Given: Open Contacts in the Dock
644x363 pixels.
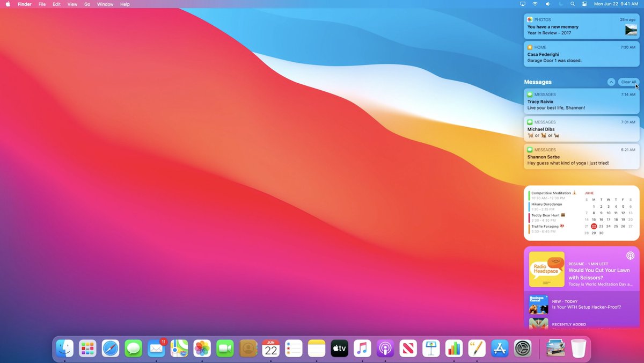Looking at the screenshot, I should pyautogui.click(x=248, y=349).
